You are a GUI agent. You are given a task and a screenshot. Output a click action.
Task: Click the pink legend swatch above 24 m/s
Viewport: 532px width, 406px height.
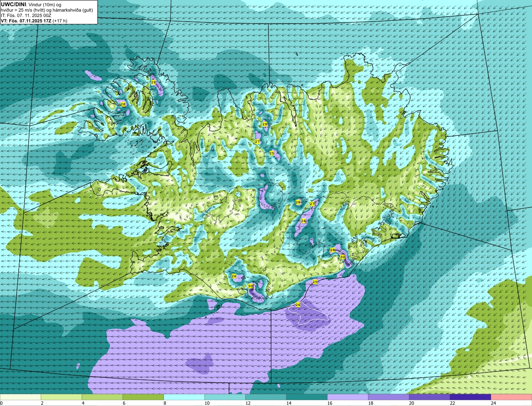click(x=512, y=397)
